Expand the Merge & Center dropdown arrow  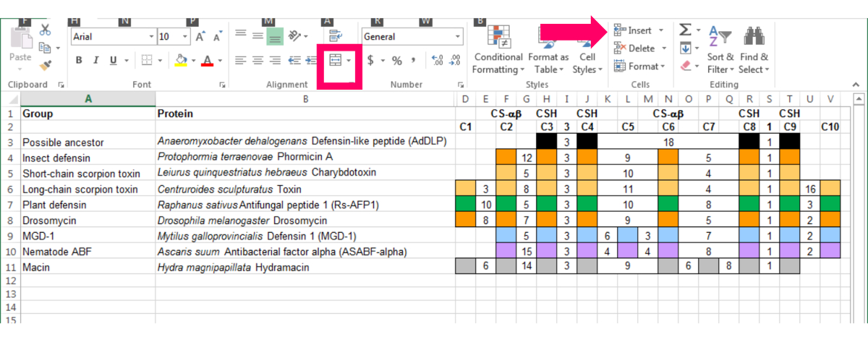pos(349,61)
